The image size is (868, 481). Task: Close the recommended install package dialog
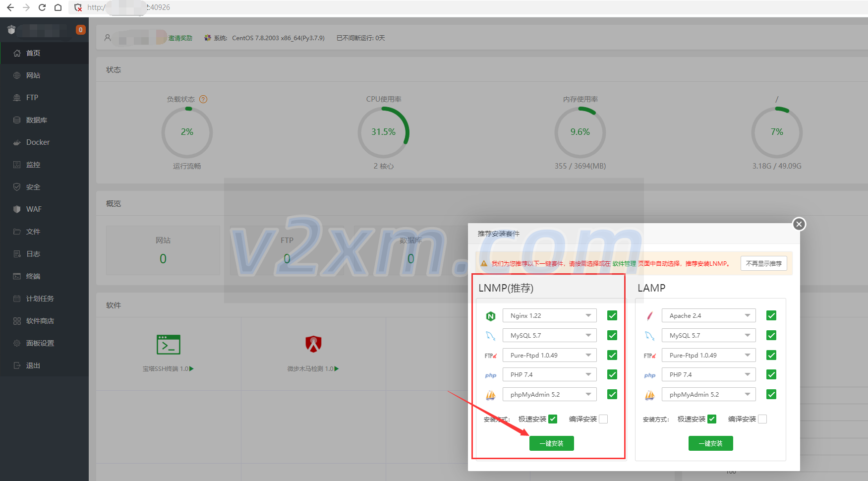tap(799, 224)
